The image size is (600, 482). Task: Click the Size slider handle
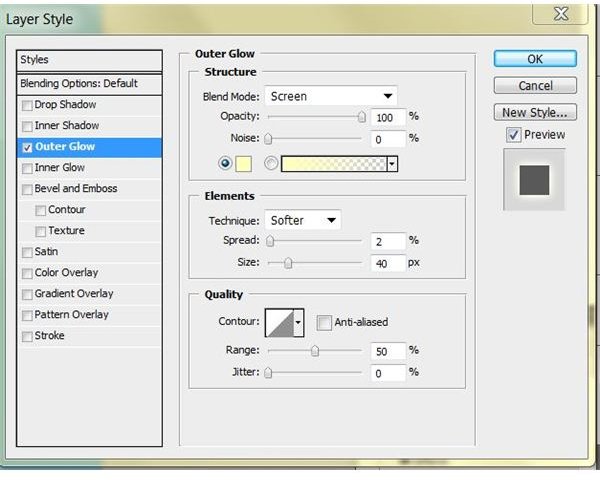(288, 263)
